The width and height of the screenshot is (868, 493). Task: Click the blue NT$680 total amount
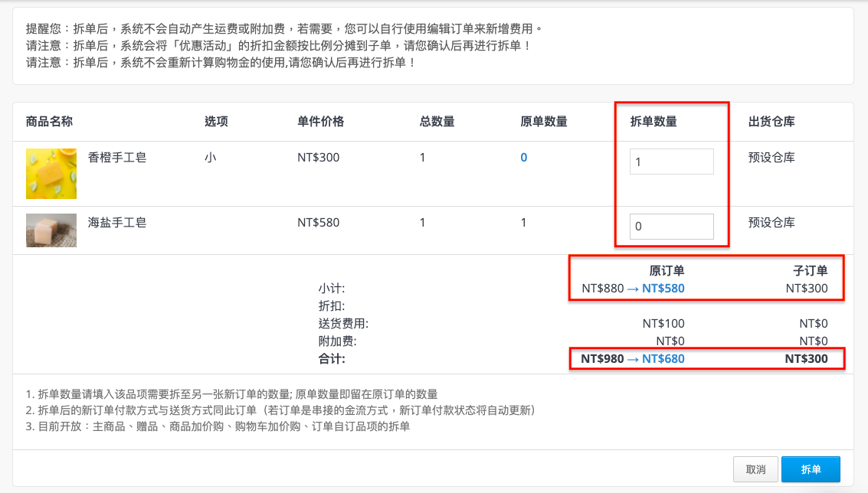coord(663,358)
